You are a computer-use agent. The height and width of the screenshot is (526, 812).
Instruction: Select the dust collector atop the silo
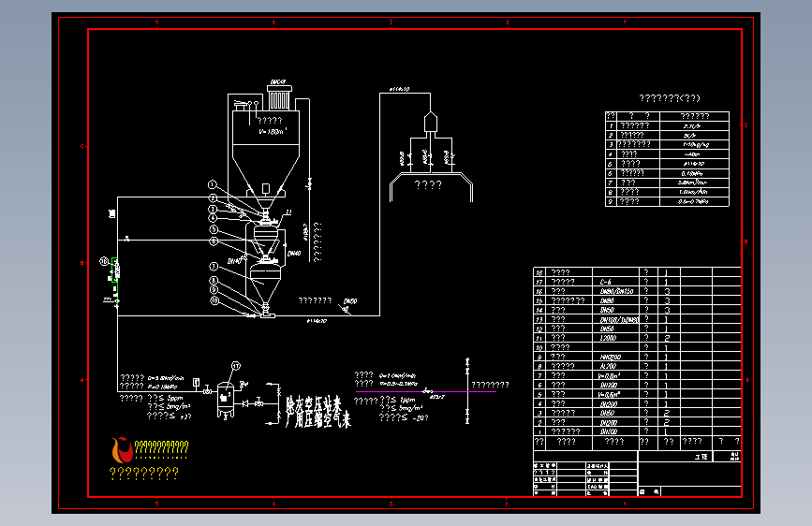coord(279,97)
